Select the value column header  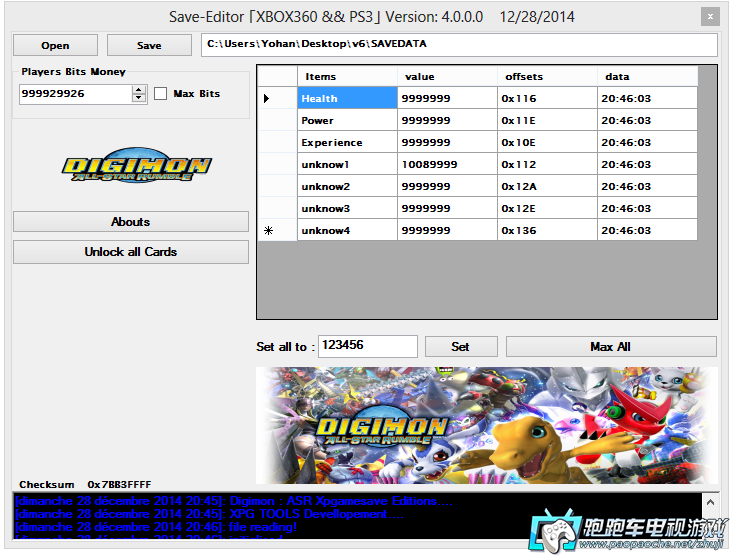tap(447, 76)
